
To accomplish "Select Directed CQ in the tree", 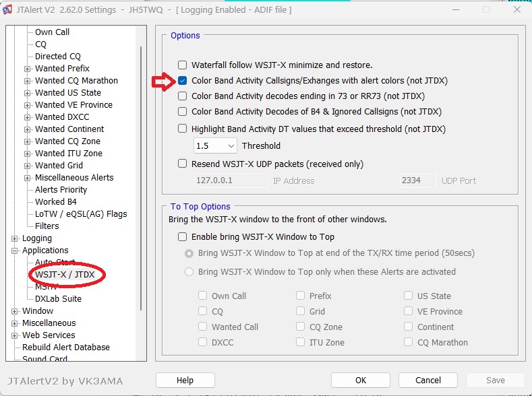I will 58,56.
